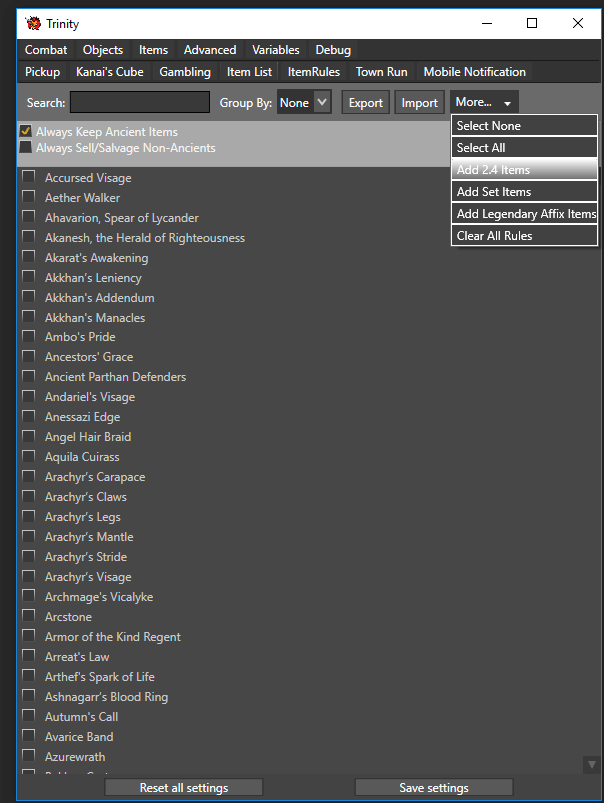Click Select All in the More menu
604x803 pixels.
coord(524,148)
